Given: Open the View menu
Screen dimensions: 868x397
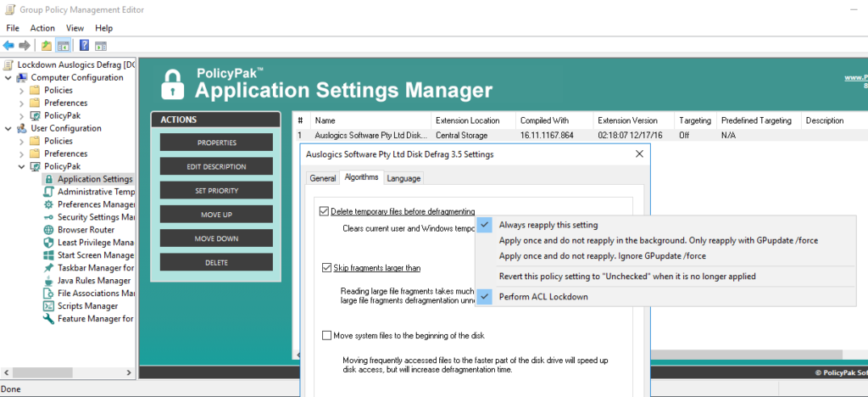Looking at the screenshot, I should 75,28.
